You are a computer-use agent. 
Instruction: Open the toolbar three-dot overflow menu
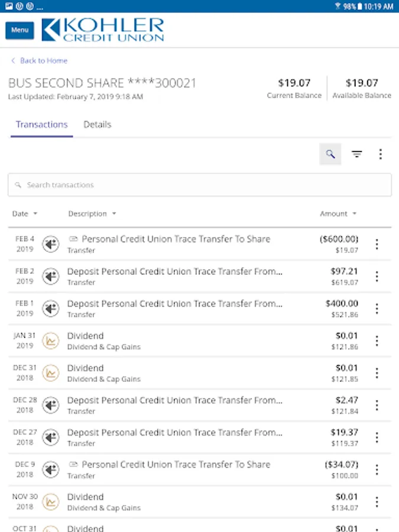[380, 154]
